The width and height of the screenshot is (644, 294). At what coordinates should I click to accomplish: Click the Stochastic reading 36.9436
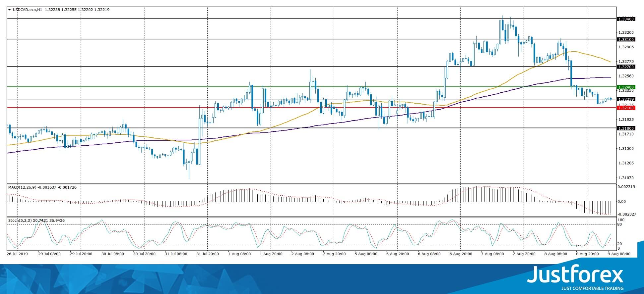click(x=57, y=220)
